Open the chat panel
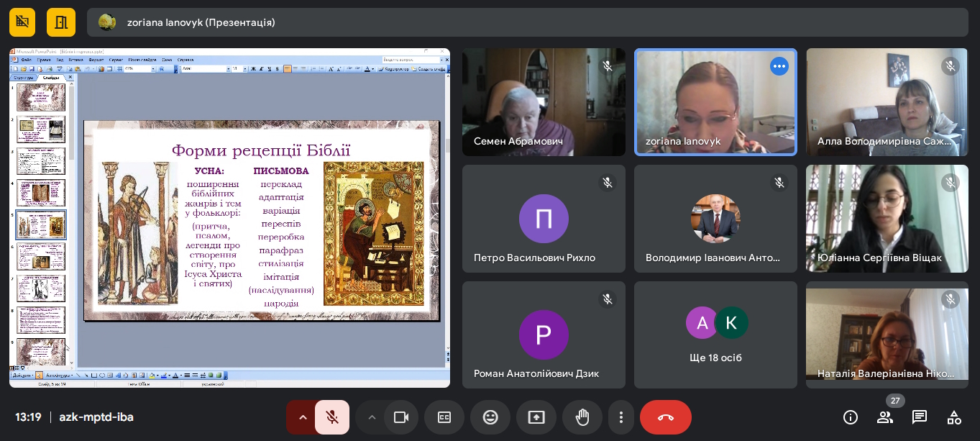Image resolution: width=980 pixels, height=441 pixels. point(920,417)
